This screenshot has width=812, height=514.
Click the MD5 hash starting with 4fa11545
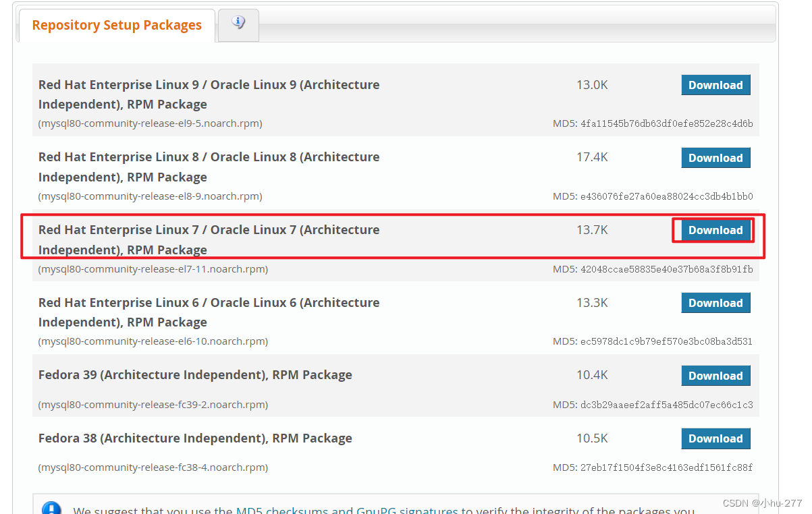point(667,123)
